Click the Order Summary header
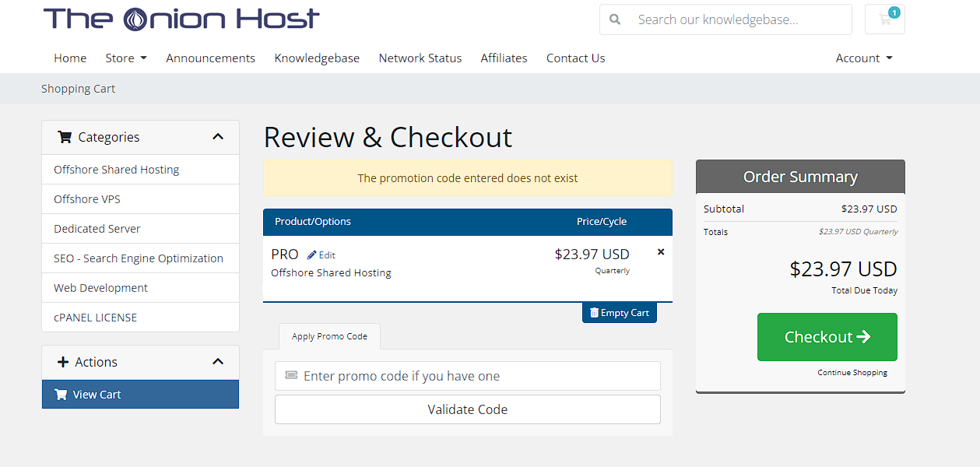The image size is (980, 467). click(x=800, y=177)
